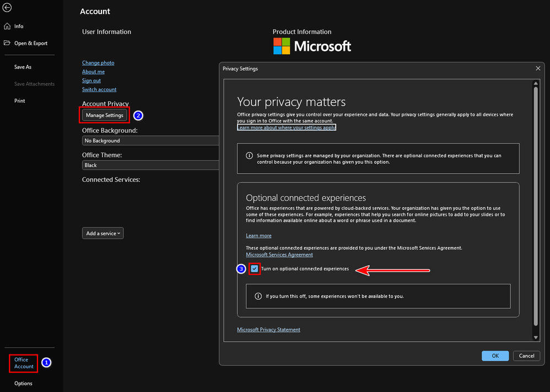Open the Microsoft Privacy Statement link
Viewport: 550px width, 392px height.
pos(268,330)
